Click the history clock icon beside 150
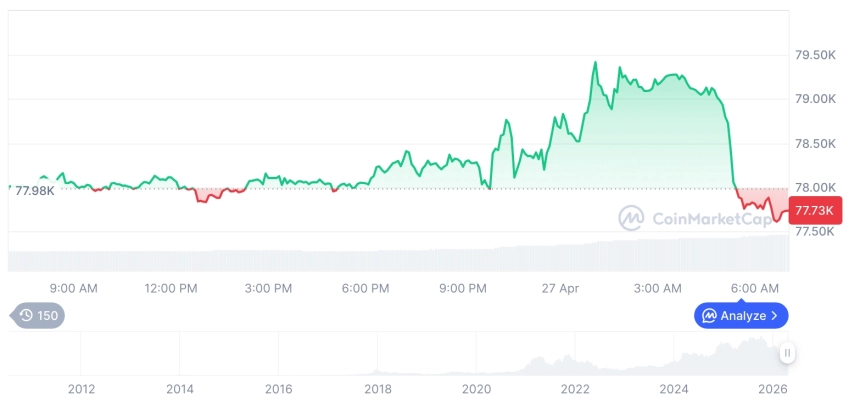Image resolution: width=860 pixels, height=401 pixels. click(x=26, y=316)
